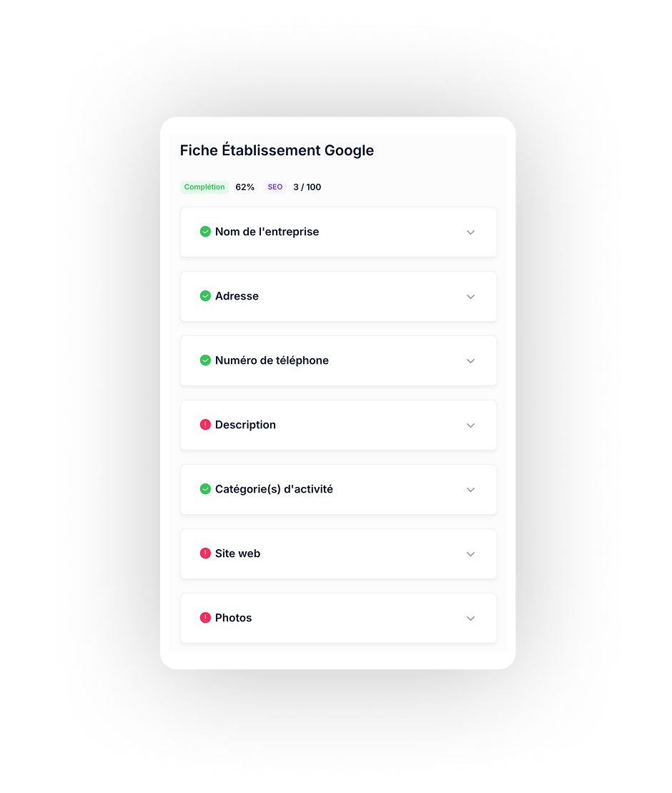The width and height of the screenshot is (672, 793).
Task: Open Numéro de téléphone chevron arrow
Action: [470, 361]
